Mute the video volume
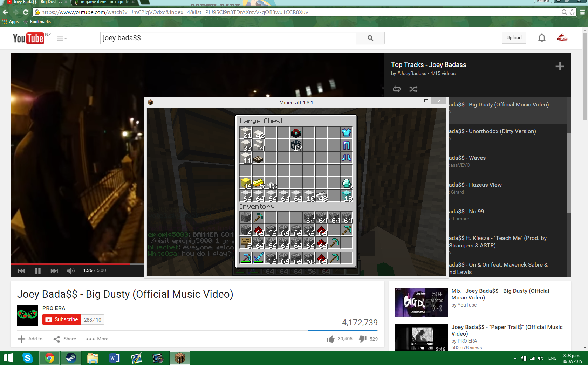Image resolution: width=588 pixels, height=365 pixels. [x=70, y=271]
